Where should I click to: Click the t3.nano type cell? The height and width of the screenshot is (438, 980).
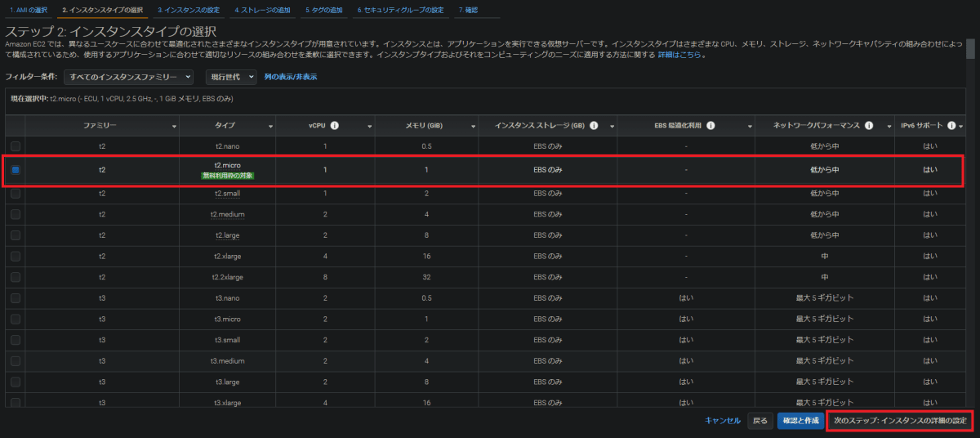[x=228, y=297]
